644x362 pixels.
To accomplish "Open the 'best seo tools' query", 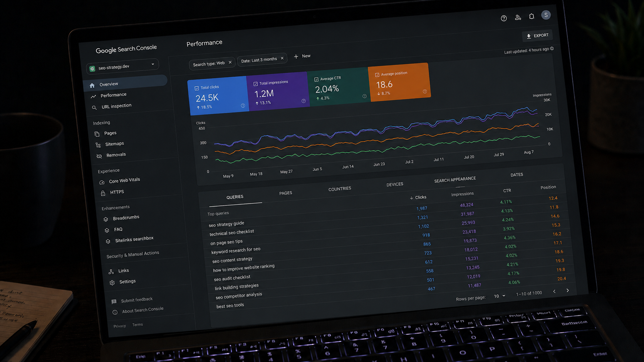I will point(230,305).
